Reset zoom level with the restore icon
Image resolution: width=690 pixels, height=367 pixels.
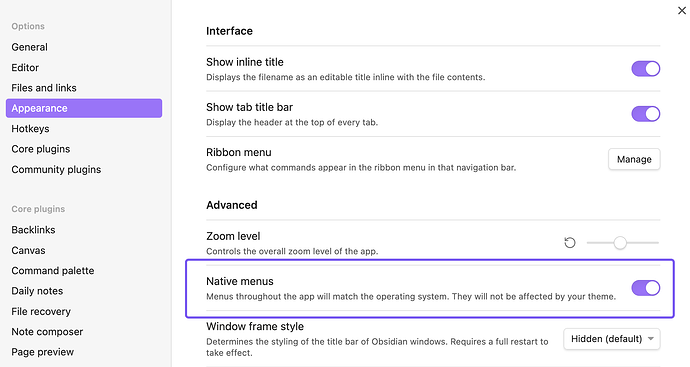point(570,242)
